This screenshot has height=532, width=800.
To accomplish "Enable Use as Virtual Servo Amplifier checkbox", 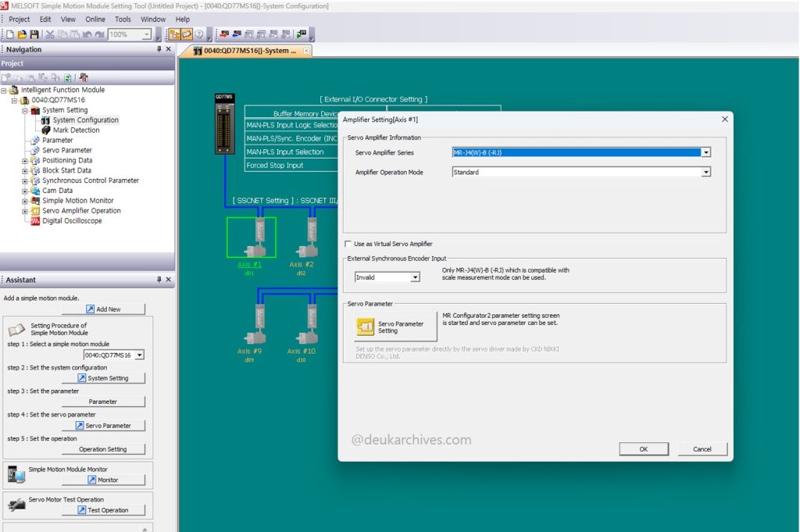I will tap(348, 244).
